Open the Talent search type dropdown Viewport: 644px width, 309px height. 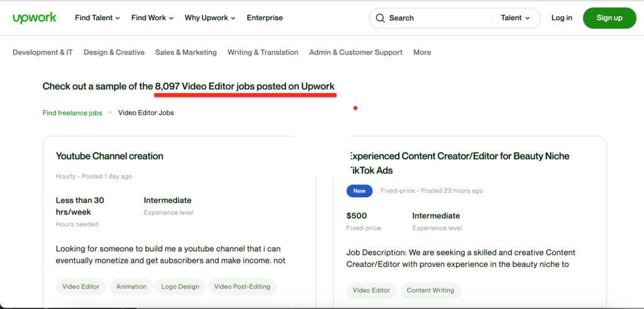[515, 18]
